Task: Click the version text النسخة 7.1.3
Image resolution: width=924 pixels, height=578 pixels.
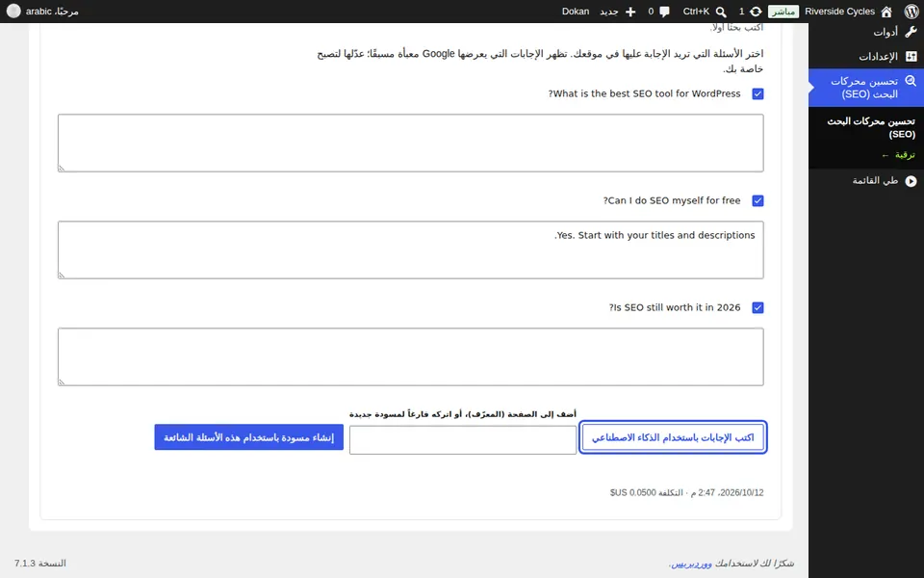Action: (x=40, y=564)
